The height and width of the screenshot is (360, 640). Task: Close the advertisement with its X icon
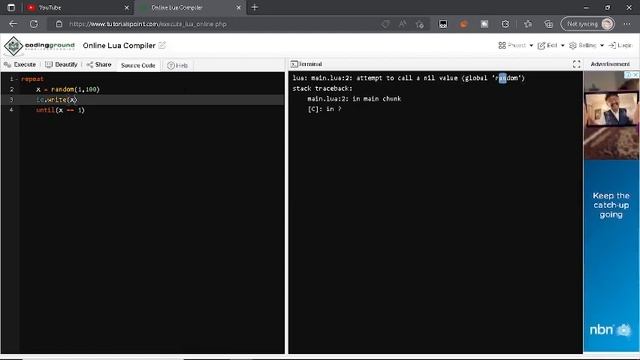click(636, 75)
